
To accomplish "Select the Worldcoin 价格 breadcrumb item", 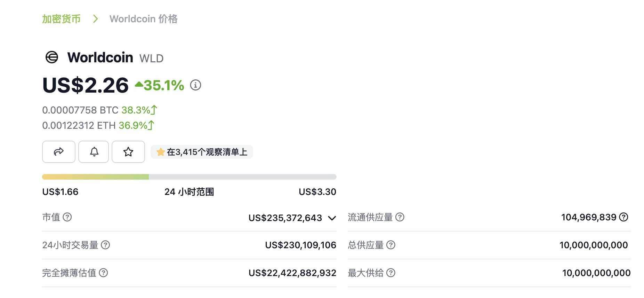I will [x=143, y=19].
